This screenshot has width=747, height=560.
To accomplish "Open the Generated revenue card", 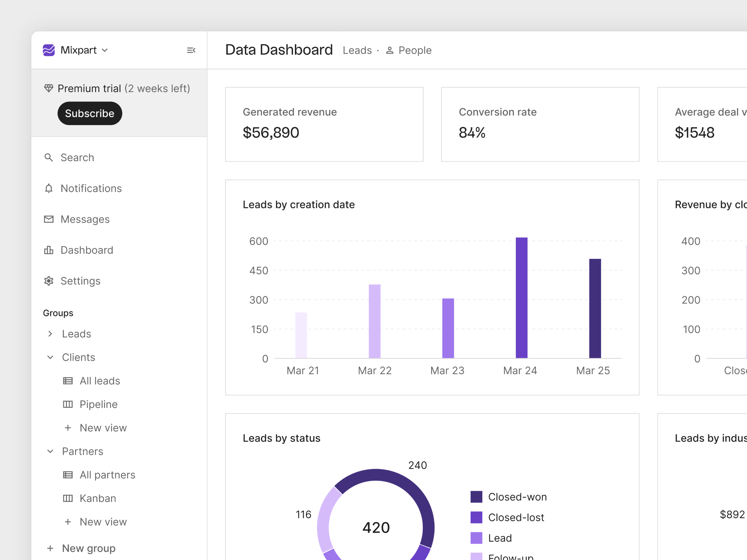I will [x=324, y=124].
